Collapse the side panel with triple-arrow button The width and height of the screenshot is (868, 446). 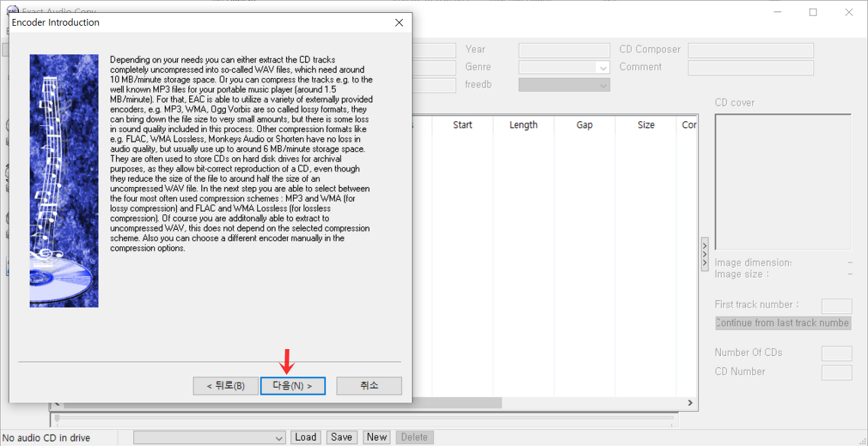click(705, 254)
